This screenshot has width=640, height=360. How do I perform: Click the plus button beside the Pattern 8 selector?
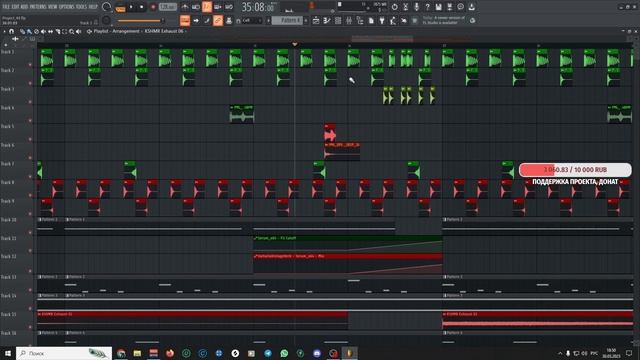coord(306,20)
